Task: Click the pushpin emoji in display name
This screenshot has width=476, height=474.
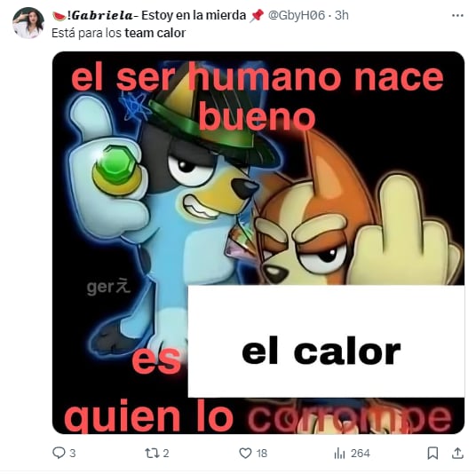Action: [x=257, y=16]
